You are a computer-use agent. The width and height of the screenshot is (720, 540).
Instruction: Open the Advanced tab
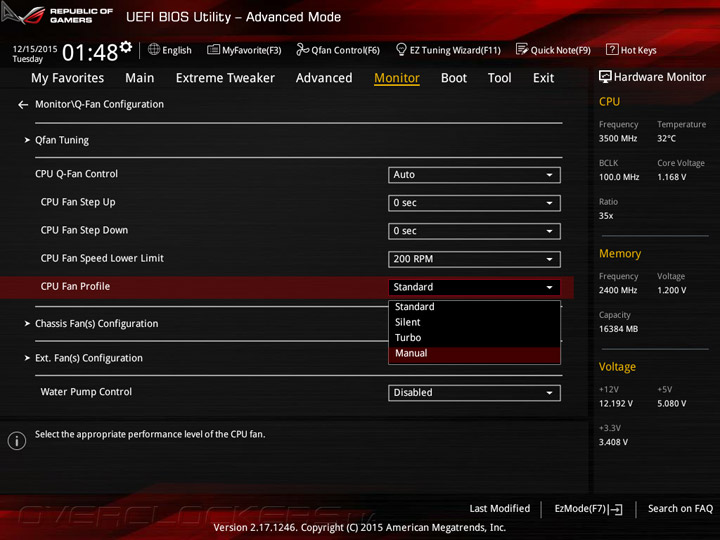tap(324, 78)
